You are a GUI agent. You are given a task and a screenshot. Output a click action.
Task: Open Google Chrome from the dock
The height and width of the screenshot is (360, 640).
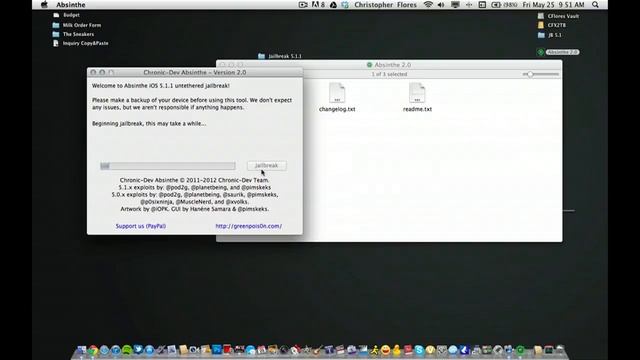(93, 350)
